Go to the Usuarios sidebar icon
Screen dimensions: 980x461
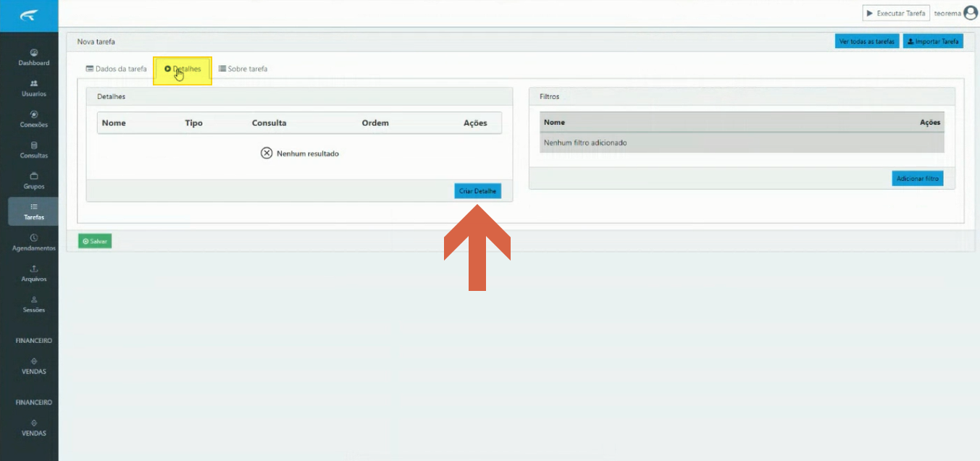(34, 83)
